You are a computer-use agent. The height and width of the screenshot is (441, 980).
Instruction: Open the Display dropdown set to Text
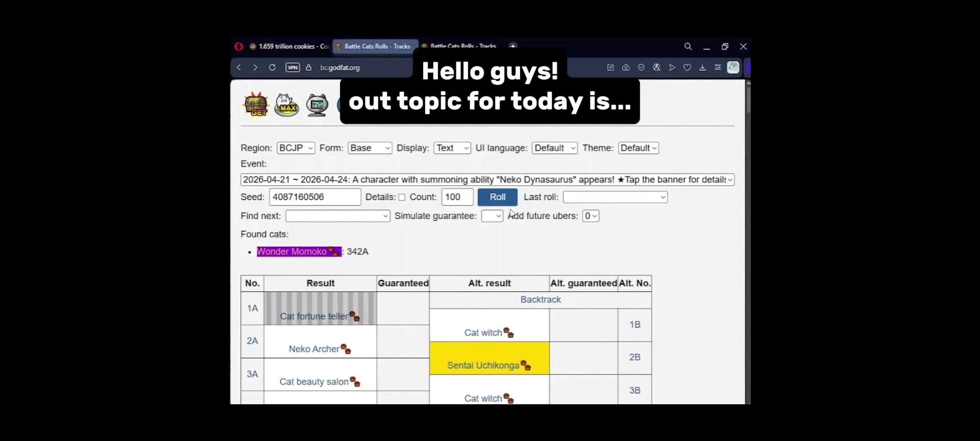(x=452, y=148)
